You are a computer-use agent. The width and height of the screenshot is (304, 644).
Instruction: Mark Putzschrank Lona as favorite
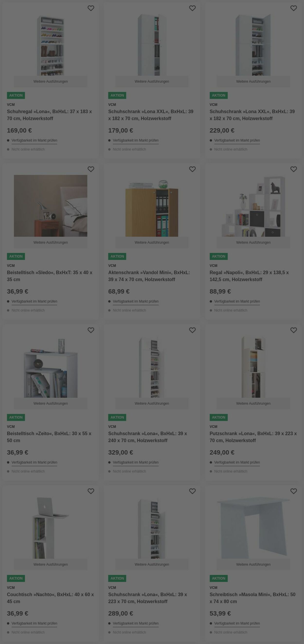[294, 330]
